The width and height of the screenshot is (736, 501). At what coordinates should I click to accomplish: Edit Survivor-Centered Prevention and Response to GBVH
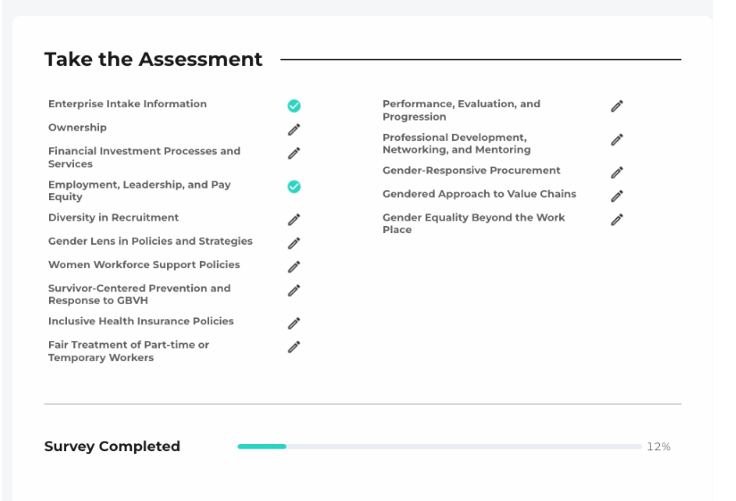click(294, 290)
